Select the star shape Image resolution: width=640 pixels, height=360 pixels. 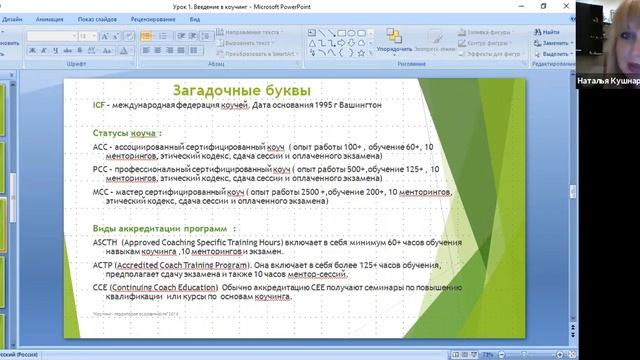pyautogui.click(x=362, y=53)
